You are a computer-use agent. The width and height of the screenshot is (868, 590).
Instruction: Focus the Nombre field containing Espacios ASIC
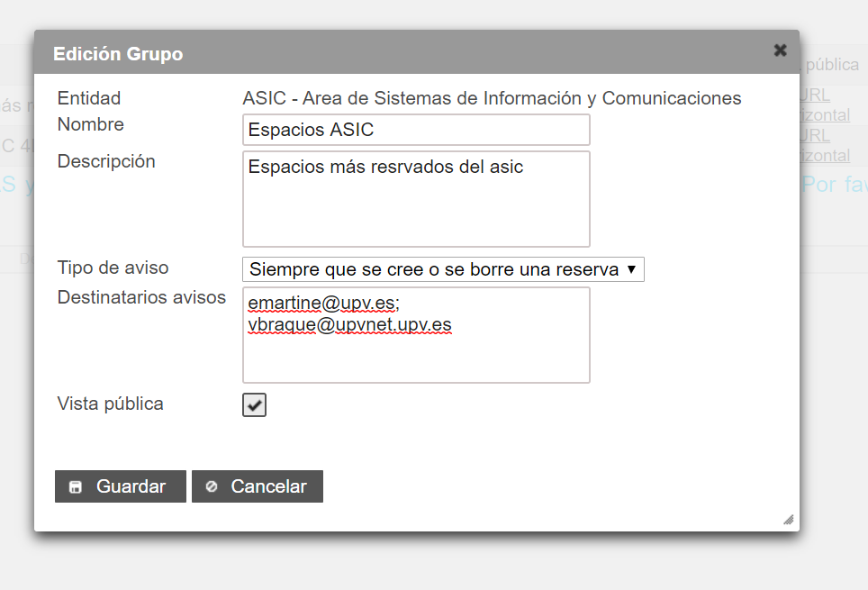pyautogui.click(x=416, y=130)
